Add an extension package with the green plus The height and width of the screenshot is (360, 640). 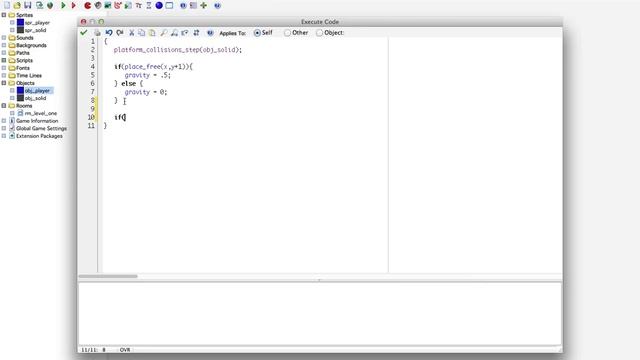pyautogui.click(x=204, y=5)
